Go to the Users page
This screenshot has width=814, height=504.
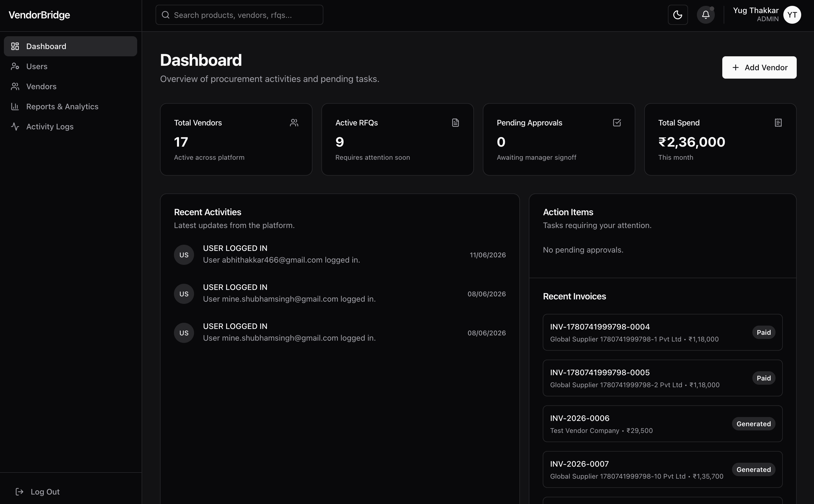pyautogui.click(x=70, y=66)
